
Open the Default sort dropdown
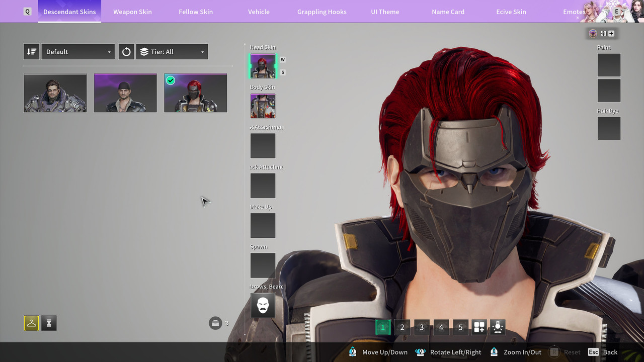78,52
